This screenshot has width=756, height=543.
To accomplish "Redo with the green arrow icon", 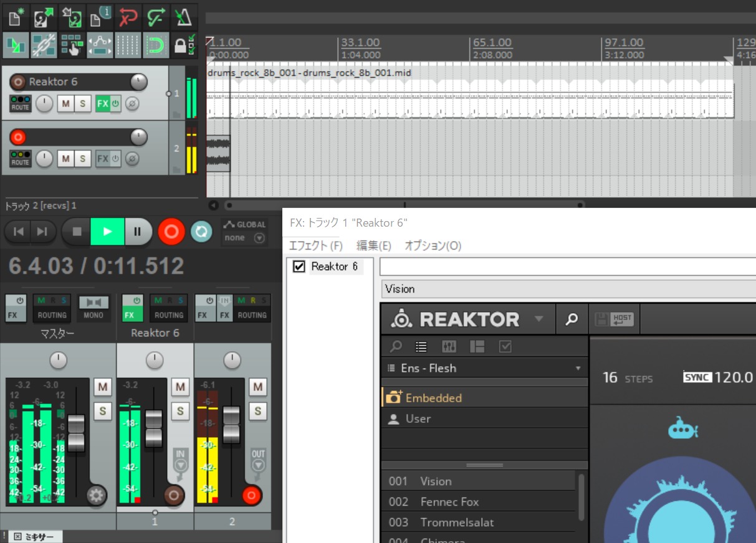I will (x=156, y=17).
